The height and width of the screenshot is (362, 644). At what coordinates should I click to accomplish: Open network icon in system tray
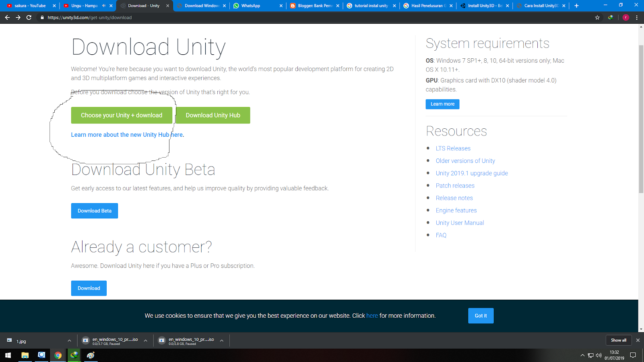coord(590,355)
